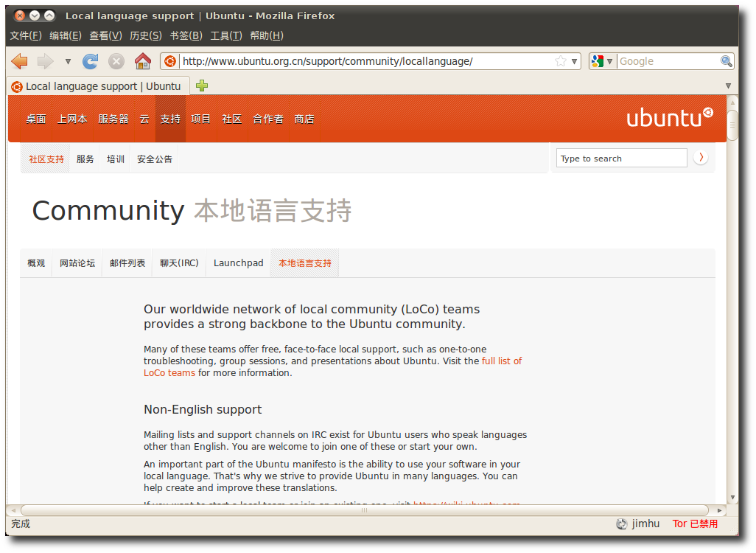Screen dimensions: 756x553
Task: Go to 项目 in site navigation
Action: pos(200,119)
